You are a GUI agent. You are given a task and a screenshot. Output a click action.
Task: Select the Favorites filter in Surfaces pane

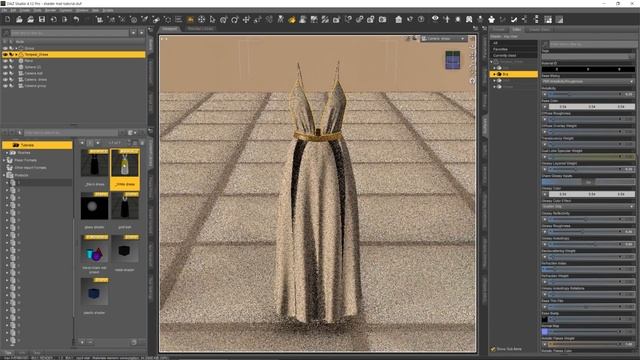tap(514, 49)
